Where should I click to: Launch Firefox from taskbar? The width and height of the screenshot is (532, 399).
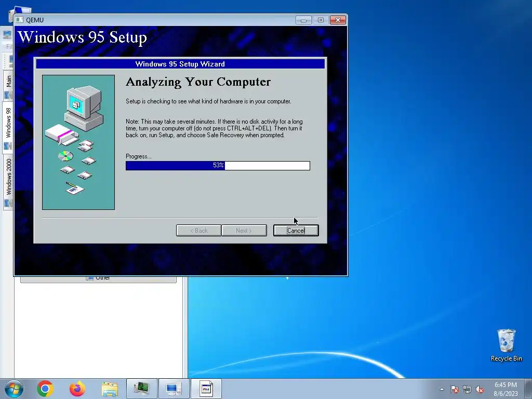[77, 389]
